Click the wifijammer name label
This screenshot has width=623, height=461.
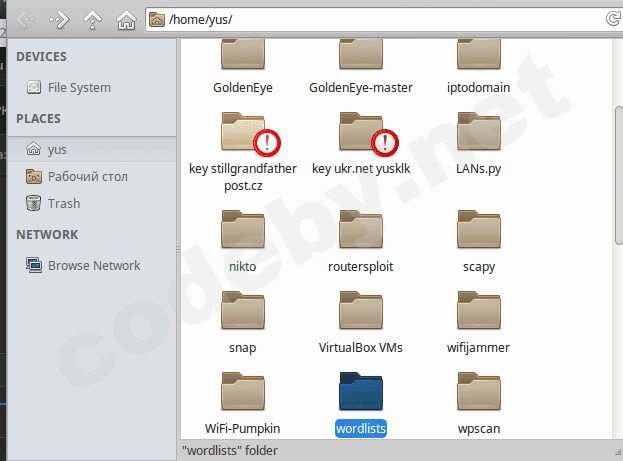point(478,348)
